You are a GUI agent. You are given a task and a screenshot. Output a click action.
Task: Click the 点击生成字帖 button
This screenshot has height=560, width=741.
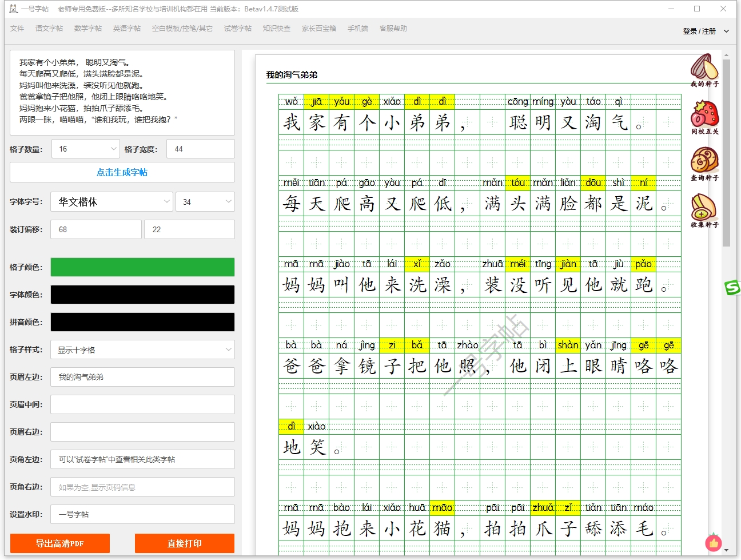pos(122,172)
